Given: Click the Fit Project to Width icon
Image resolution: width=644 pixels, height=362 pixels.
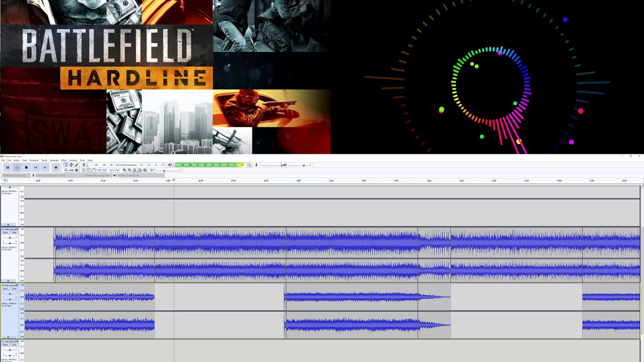Looking at the screenshot, I should click(x=139, y=170).
